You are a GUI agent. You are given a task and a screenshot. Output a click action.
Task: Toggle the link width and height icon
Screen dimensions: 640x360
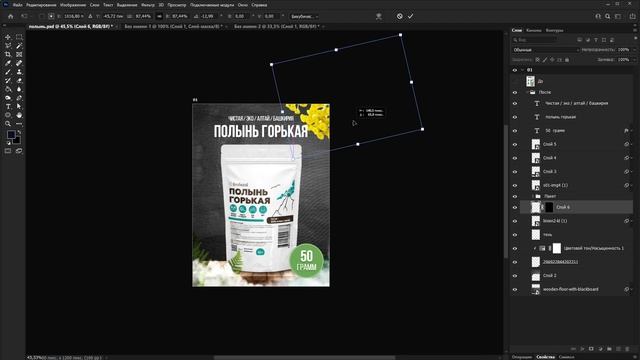(x=159, y=16)
